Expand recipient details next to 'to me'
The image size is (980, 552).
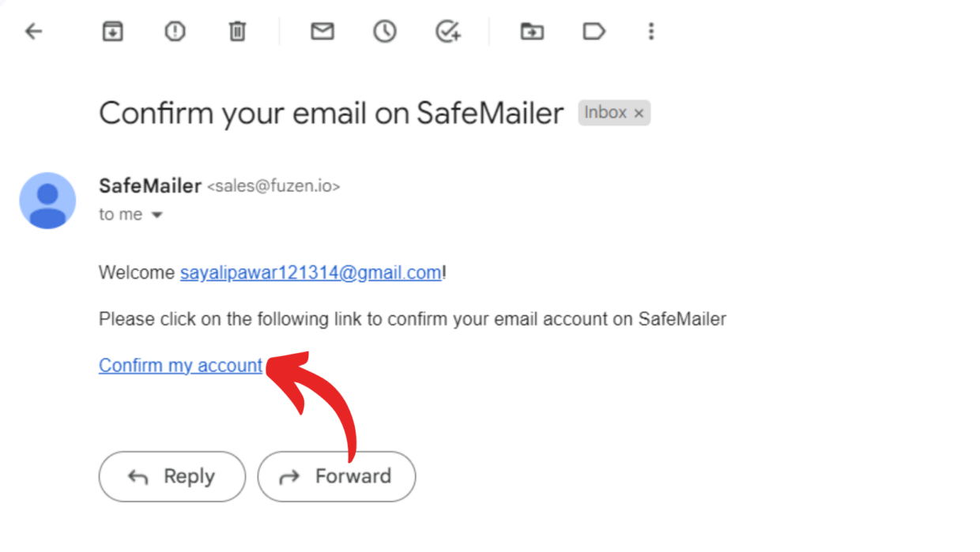pos(156,215)
